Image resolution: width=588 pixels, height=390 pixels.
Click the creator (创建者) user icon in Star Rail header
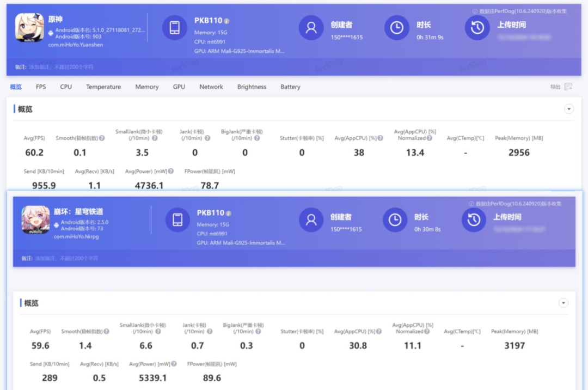point(311,220)
